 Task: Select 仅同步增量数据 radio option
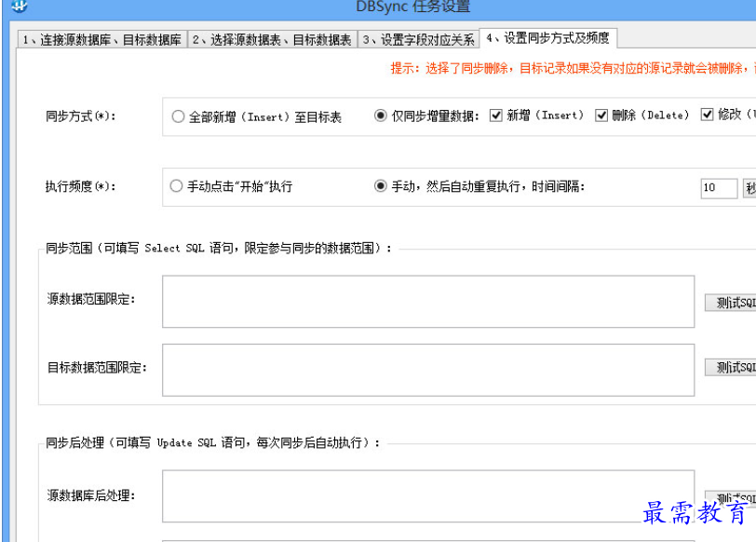(426, 115)
